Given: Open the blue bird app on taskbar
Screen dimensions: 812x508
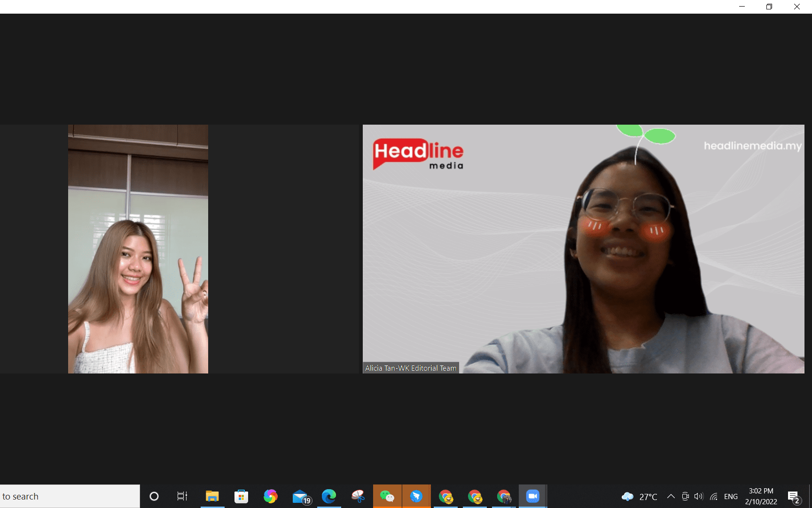Looking at the screenshot, I should click(416, 496).
